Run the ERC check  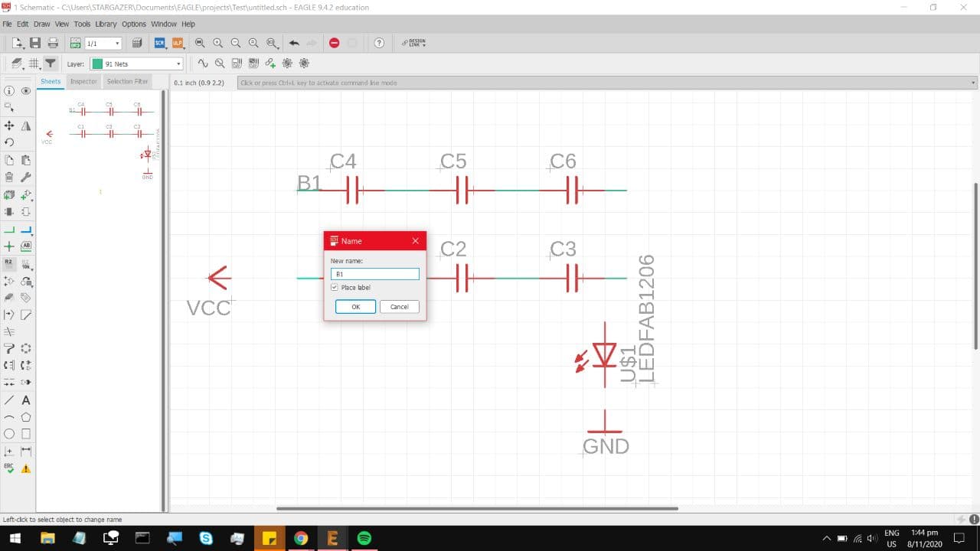[x=9, y=468]
